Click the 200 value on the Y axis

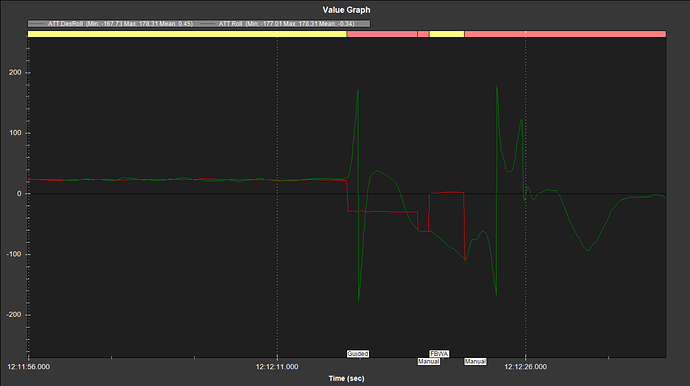click(x=15, y=73)
